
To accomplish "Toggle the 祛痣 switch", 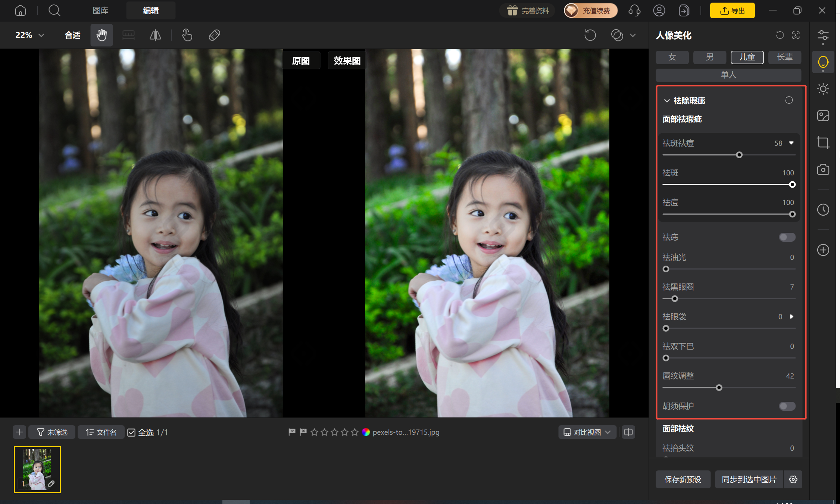I will tap(787, 237).
